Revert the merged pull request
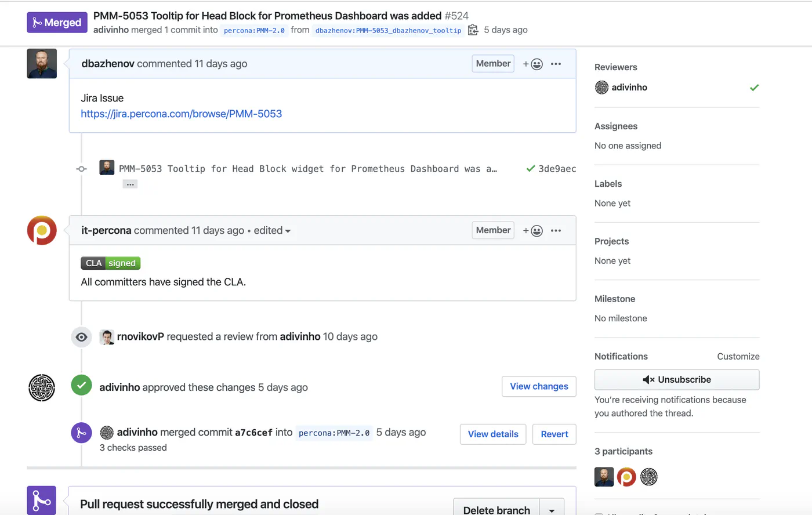This screenshot has width=812, height=515. pyautogui.click(x=554, y=434)
